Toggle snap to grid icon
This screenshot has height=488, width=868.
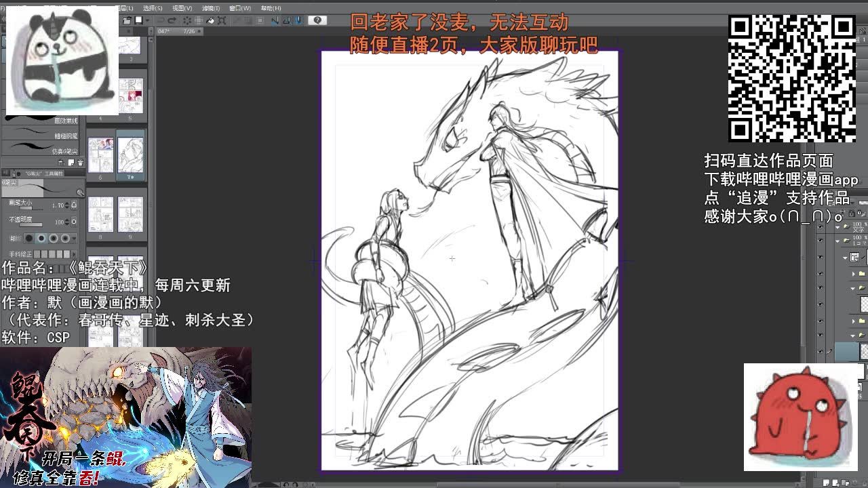point(298,20)
